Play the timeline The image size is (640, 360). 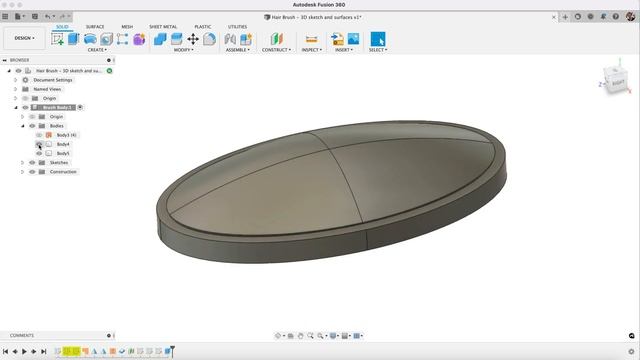click(x=24, y=351)
